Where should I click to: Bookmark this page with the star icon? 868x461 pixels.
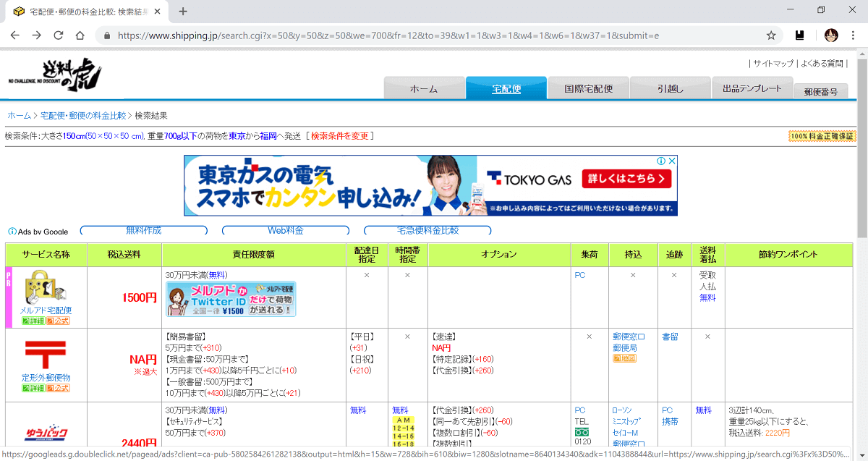[771, 35]
